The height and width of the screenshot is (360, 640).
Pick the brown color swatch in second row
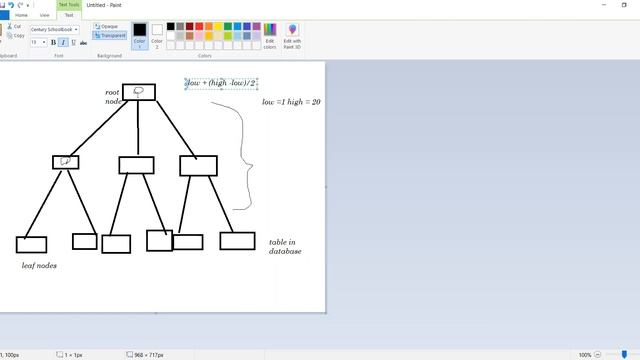click(190, 36)
